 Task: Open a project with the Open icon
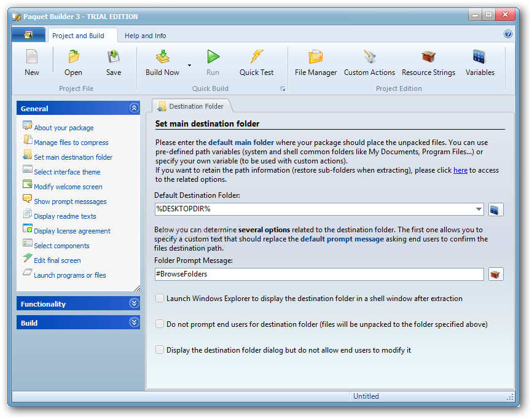(74, 57)
